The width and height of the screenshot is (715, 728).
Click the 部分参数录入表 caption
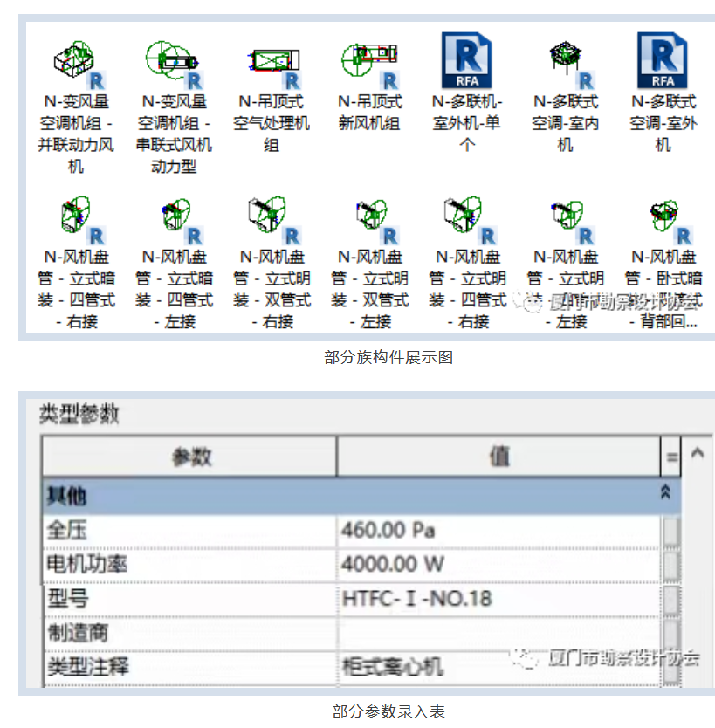click(388, 711)
